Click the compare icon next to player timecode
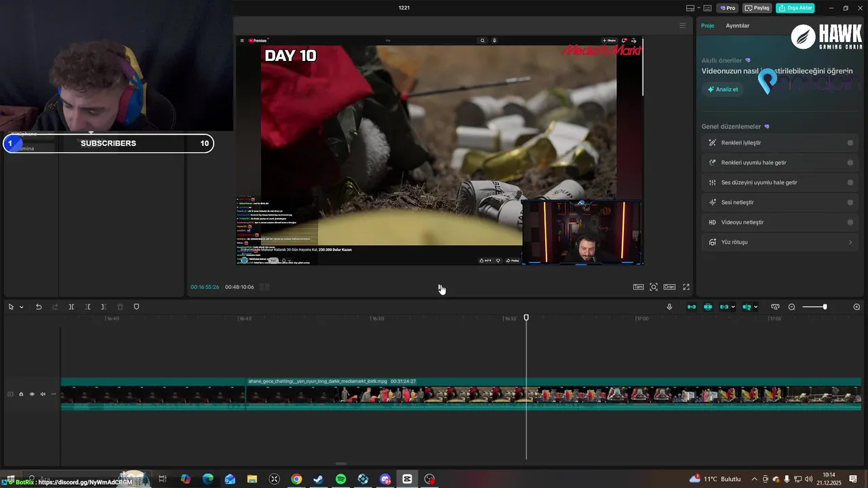Viewport: 868px width, 488px height. pyautogui.click(x=264, y=287)
